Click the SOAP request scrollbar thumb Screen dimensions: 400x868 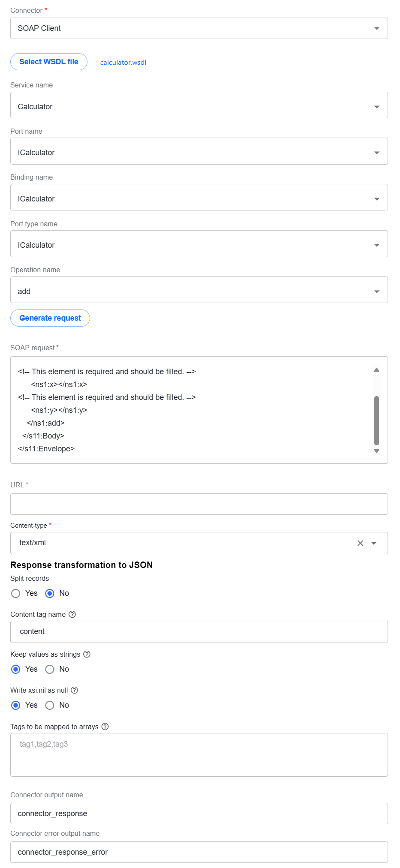(x=376, y=421)
